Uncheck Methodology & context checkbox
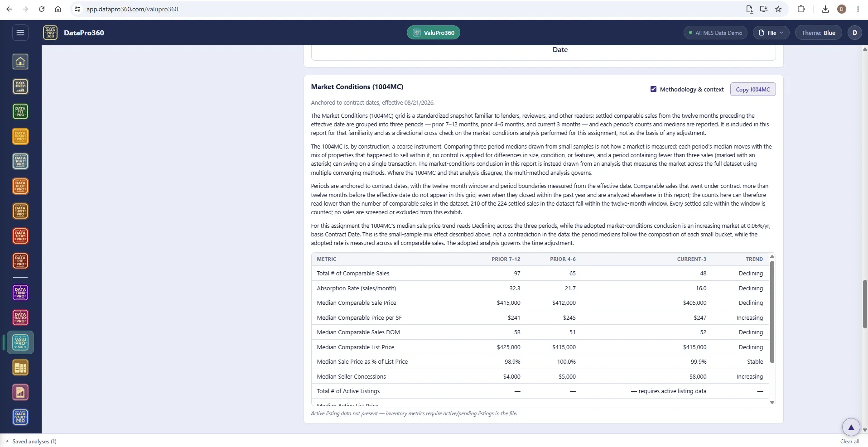Screen dimensions: 868x447 pos(653,89)
